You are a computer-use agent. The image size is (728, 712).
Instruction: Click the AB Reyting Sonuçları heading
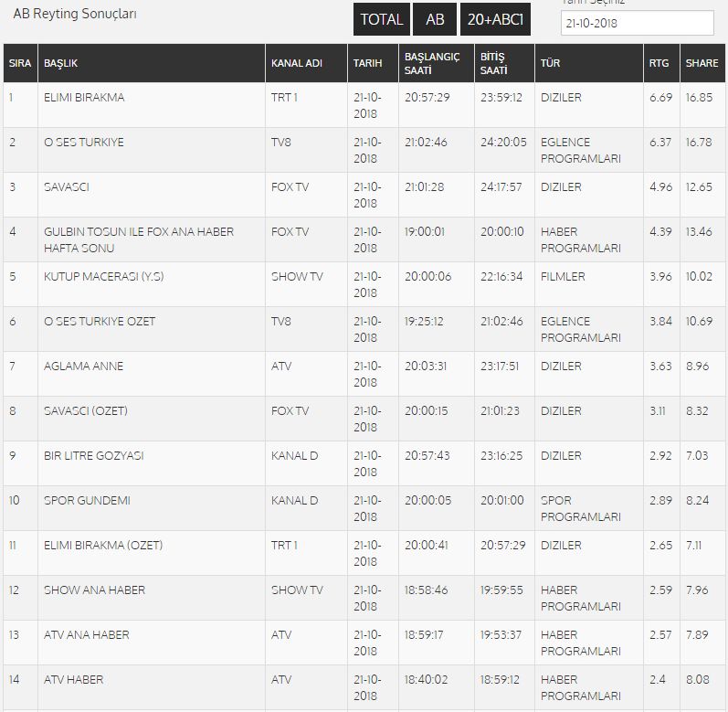tap(75, 14)
